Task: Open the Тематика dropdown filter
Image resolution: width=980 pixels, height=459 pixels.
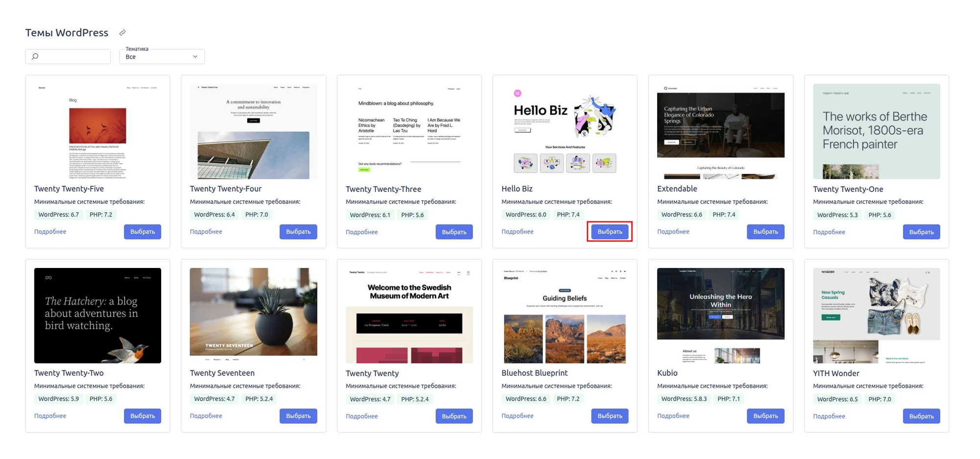Action: coord(162,56)
